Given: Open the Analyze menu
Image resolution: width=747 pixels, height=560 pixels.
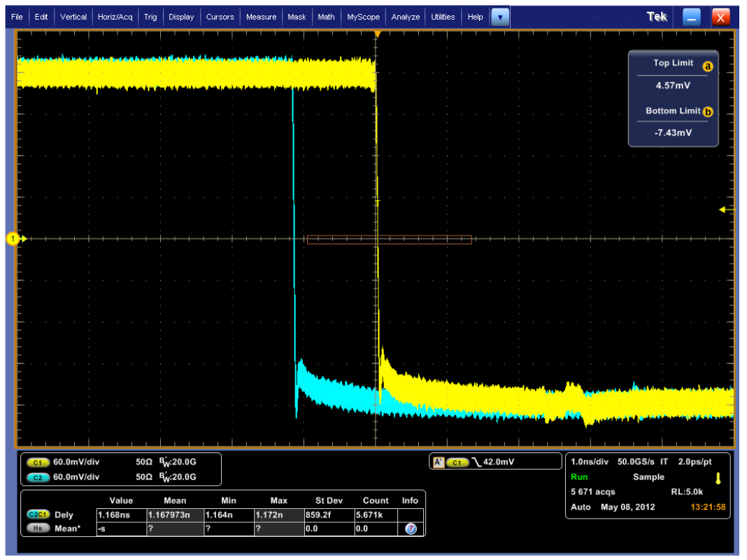Looking at the screenshot, I should pos(406,17).
